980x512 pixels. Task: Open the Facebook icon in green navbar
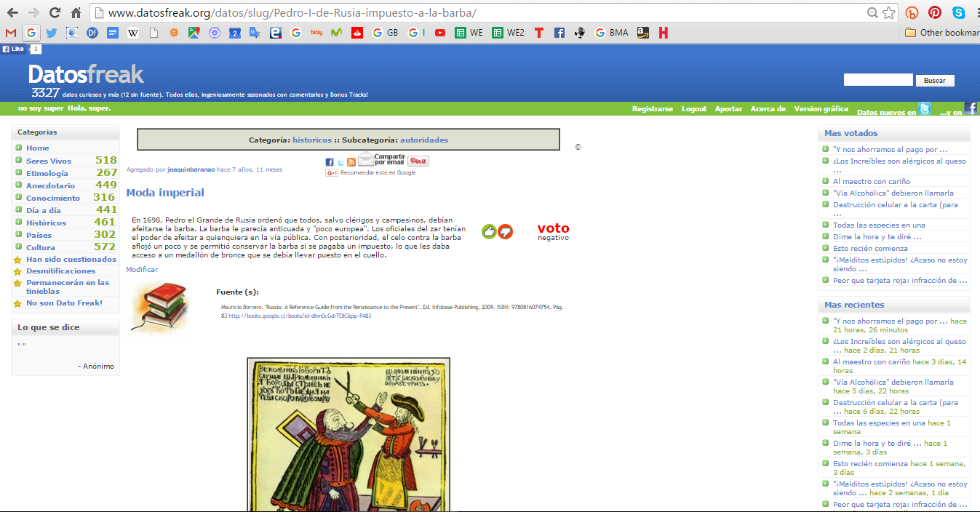tap(971, 109)
